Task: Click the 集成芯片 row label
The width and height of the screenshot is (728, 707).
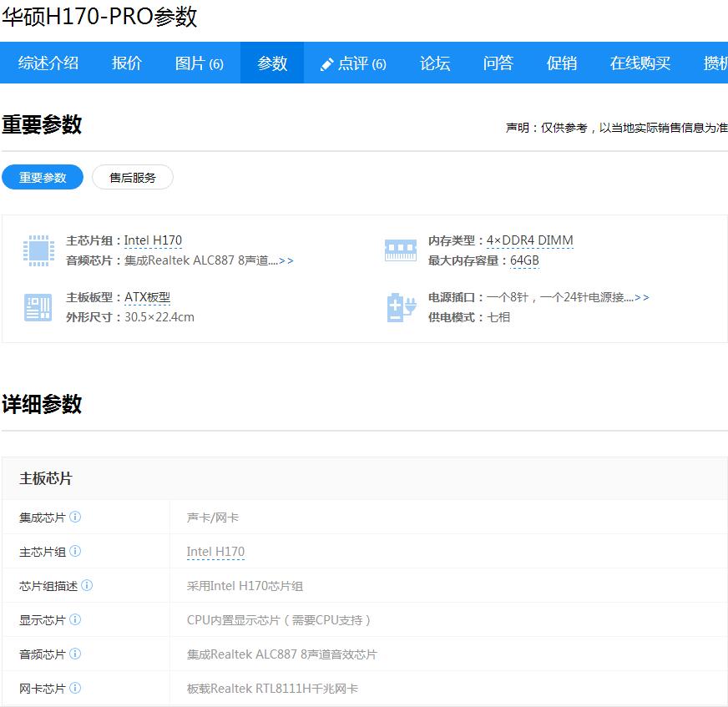Action: click(43, 518)
